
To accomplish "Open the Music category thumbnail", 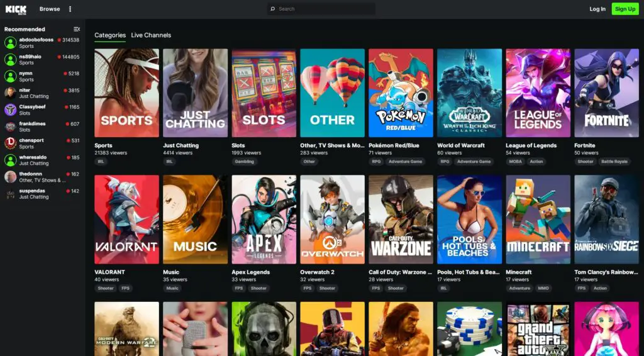I will [195, 220].
